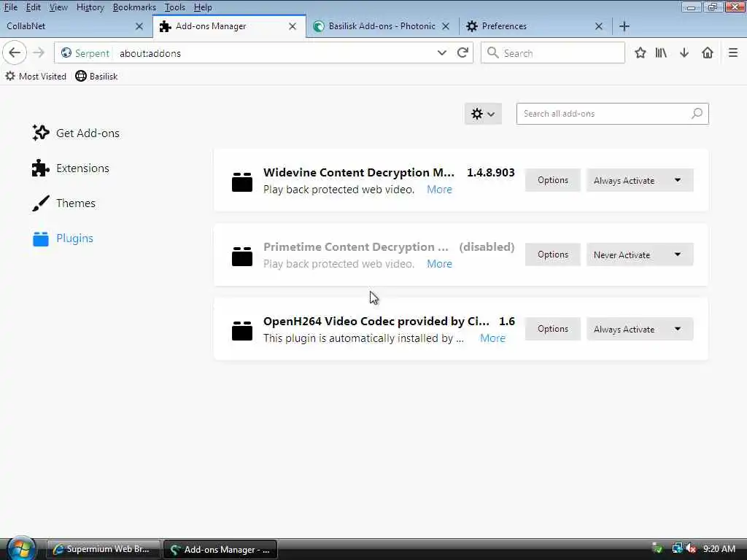This screenshot has height=560, width=747.
Task: Expand Widevine Always Activate dropdown
Action: coord(640,181)
